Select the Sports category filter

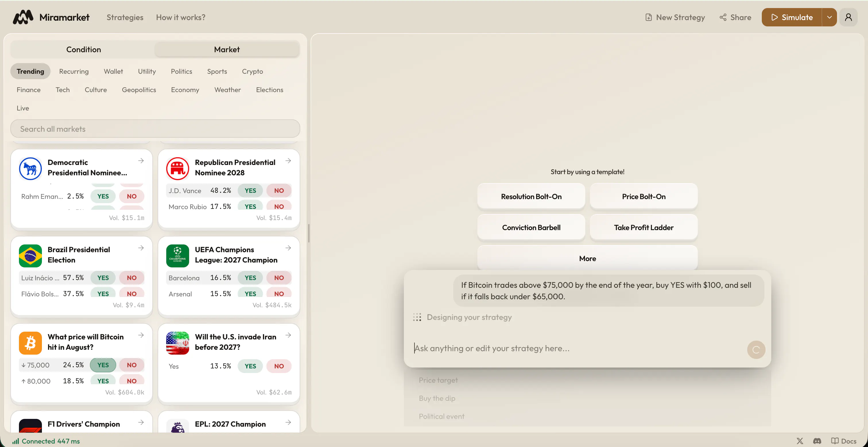coord(217,71)
